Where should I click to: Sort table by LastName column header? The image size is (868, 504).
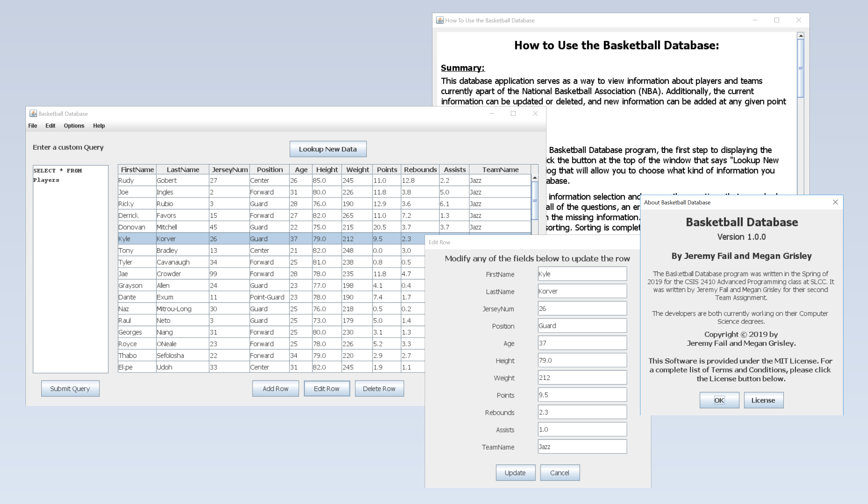pos(182,169)
